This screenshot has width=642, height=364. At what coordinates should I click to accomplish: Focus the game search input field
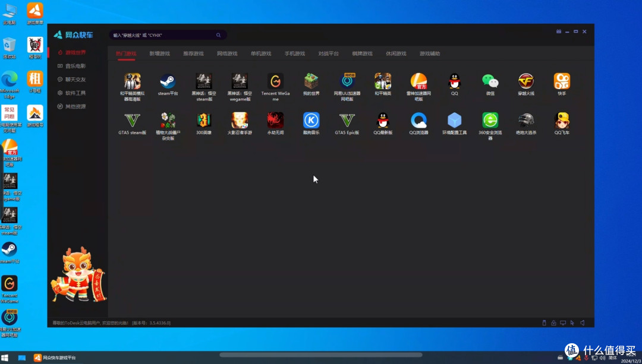pos(168,35)
